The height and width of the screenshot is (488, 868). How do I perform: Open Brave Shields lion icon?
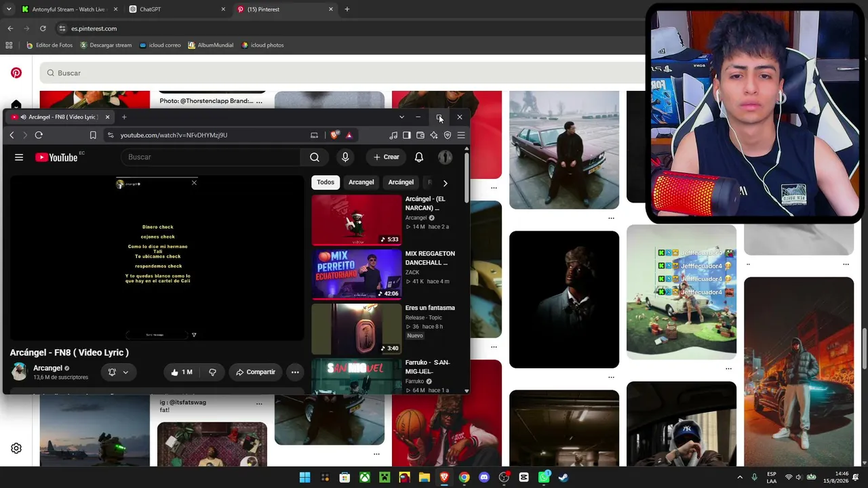[334, 135]
